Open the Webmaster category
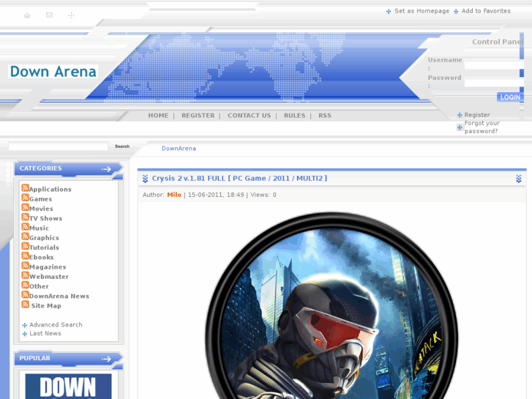Image resolution: width=532 pixels, height=399 pixels. (x=49, y=277)
